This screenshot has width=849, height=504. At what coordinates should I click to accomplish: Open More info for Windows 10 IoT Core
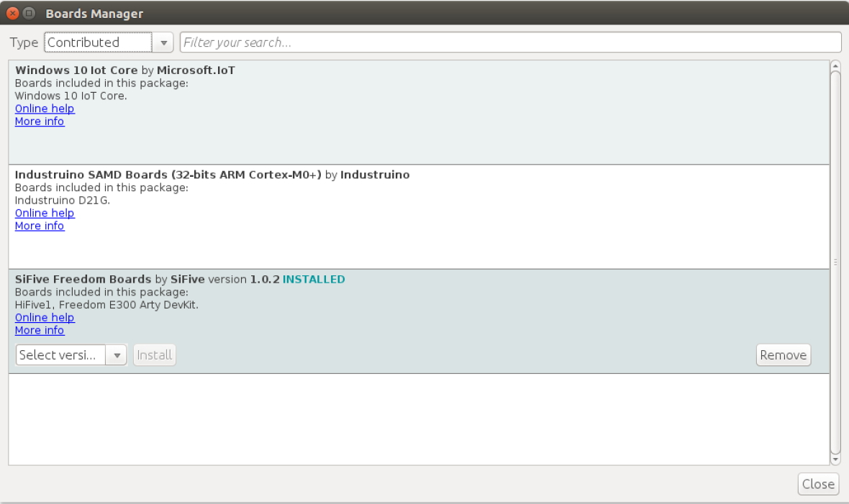[x=40, y=122]
